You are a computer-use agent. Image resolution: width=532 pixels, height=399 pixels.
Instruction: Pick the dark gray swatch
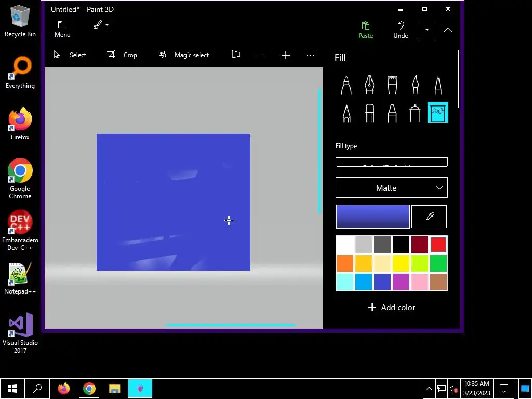[382, 245]
